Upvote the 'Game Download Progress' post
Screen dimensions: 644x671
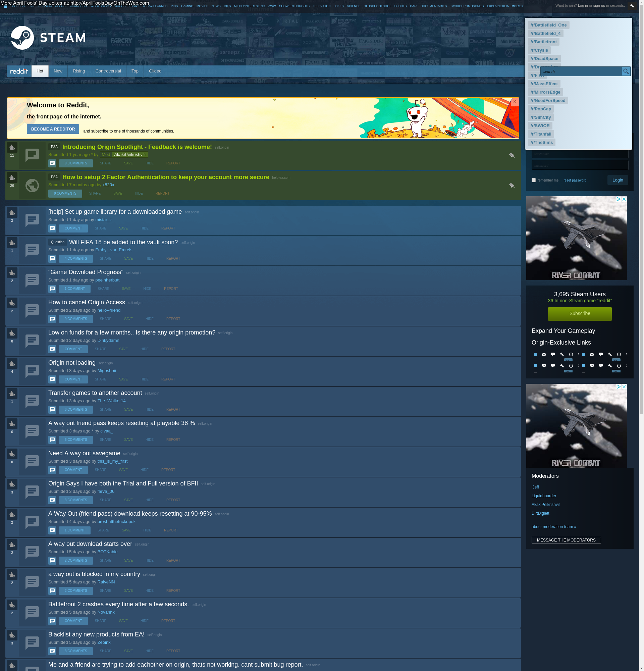pyautogui.click(x=12, y=272)
